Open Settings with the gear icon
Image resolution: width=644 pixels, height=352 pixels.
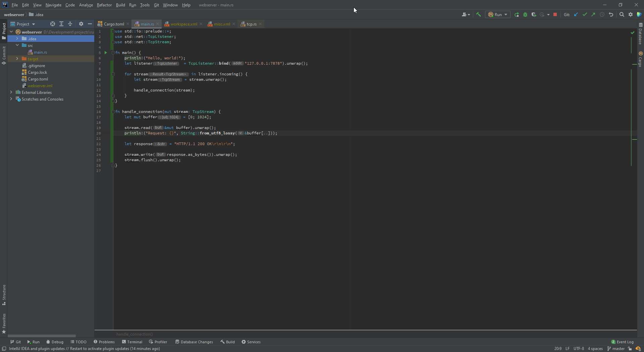(631, 14)
